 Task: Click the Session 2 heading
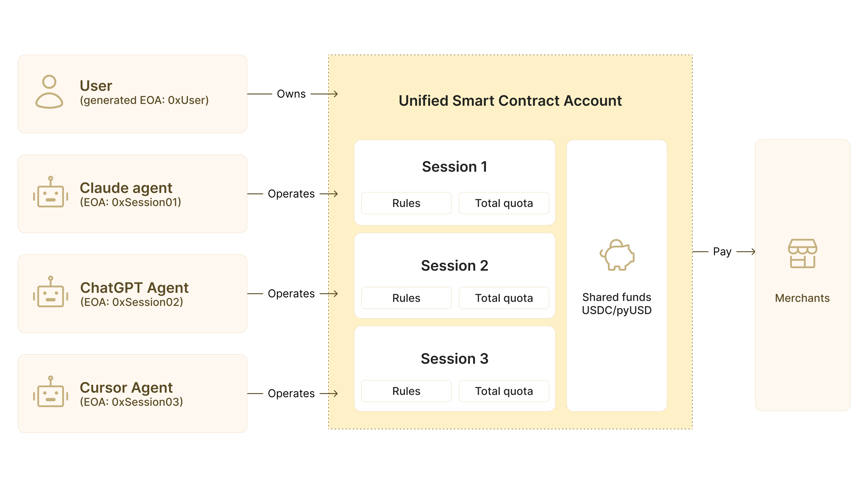(x=455, y=266)
